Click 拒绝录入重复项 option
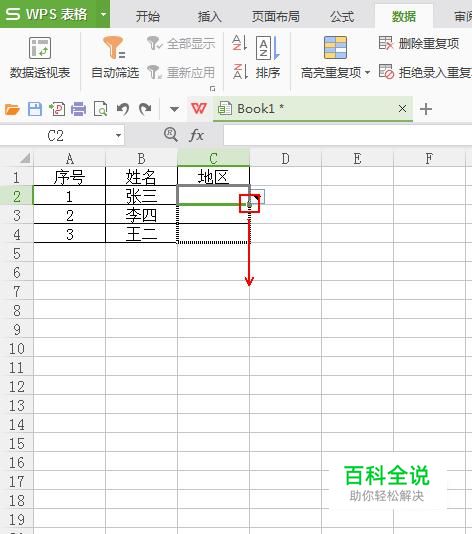The width and height of the screenshot is (472, 534). coord(425,72)
